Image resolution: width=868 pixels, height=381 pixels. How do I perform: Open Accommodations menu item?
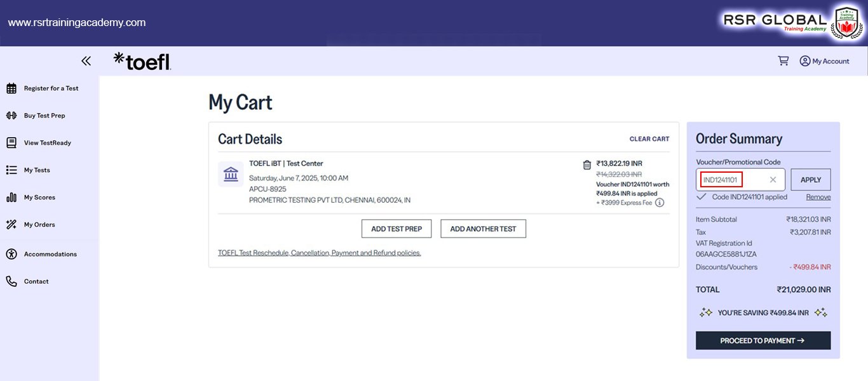[50, 254]
